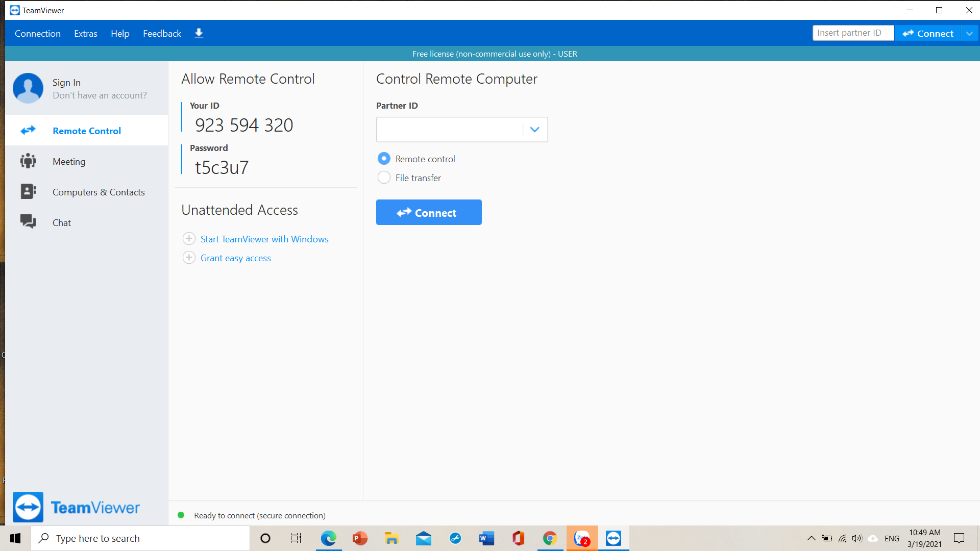
Task: Open Google Chrome from taskbar
Action: point(550,538)
